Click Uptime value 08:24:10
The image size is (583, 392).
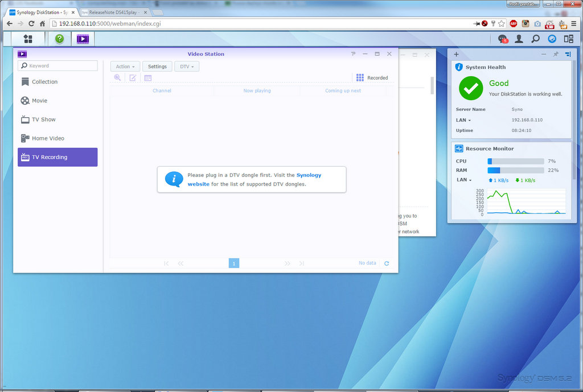click(522, 130)
